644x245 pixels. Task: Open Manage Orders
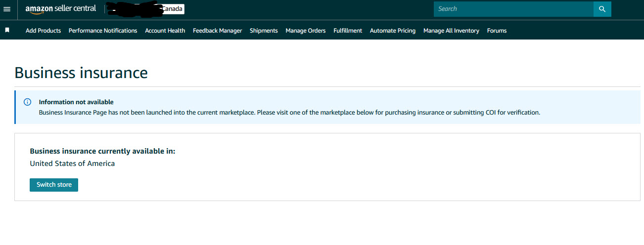click(306, 31)
